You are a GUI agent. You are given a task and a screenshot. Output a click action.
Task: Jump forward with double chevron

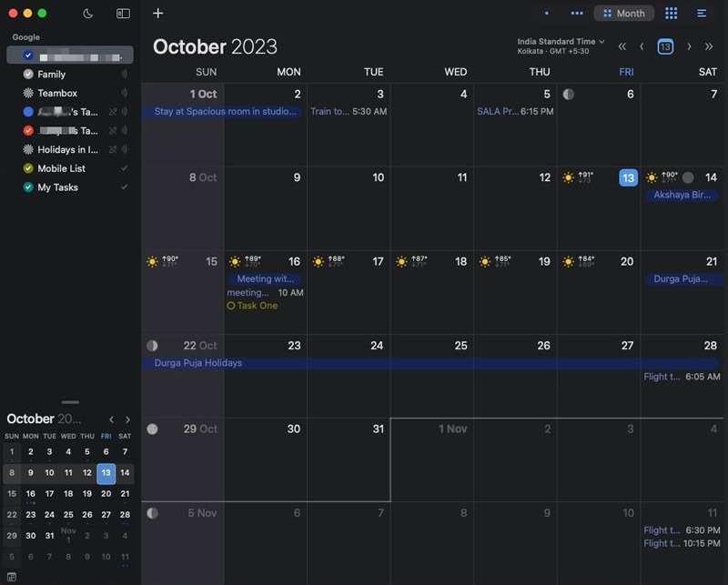(x=709, y=46)
